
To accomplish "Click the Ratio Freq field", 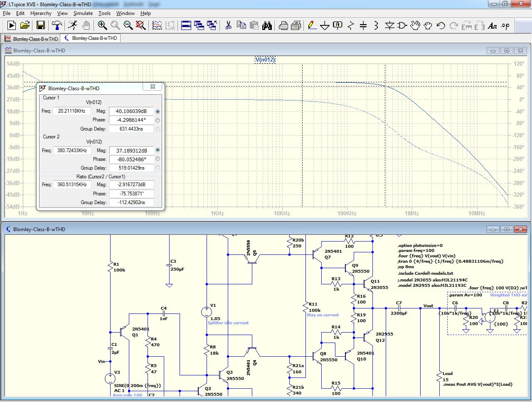I will 72,185.
